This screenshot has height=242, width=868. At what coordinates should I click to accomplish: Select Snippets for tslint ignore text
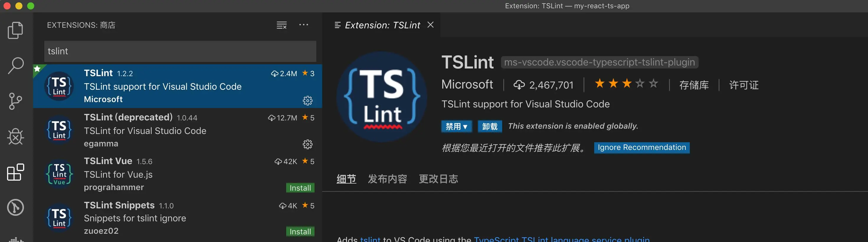(x=135, y=218)
